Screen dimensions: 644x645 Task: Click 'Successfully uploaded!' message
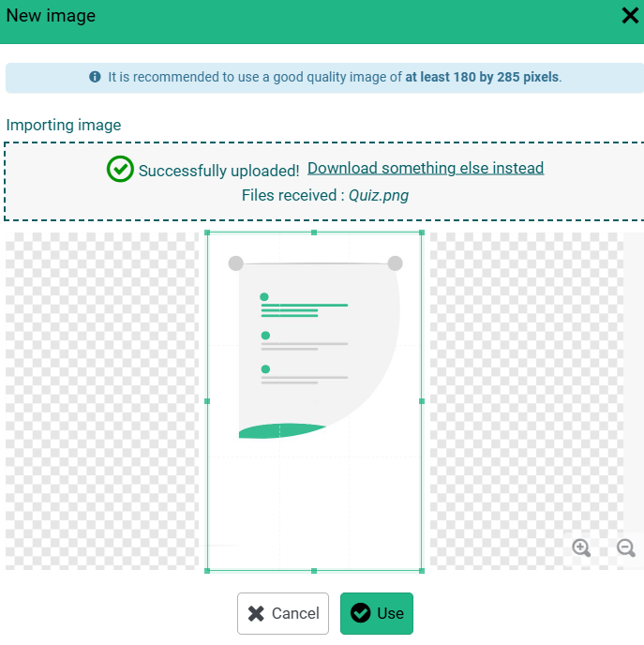pyautogui.click(x=218, y=171)
